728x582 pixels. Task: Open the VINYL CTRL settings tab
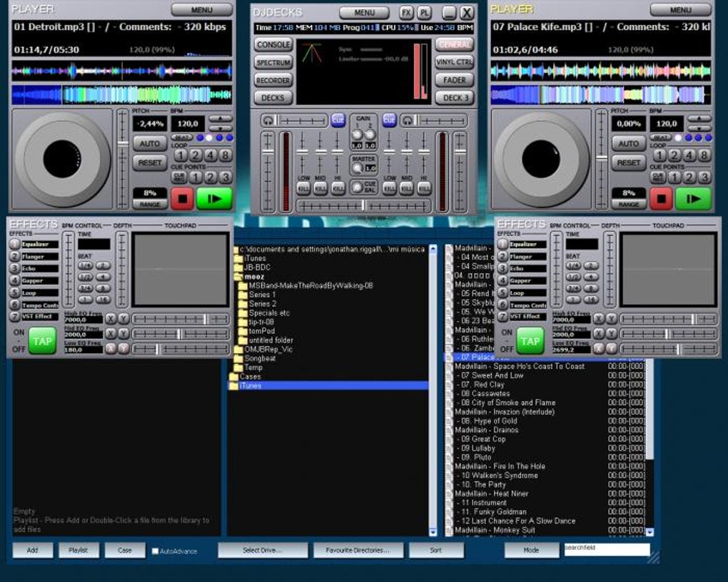454,62
